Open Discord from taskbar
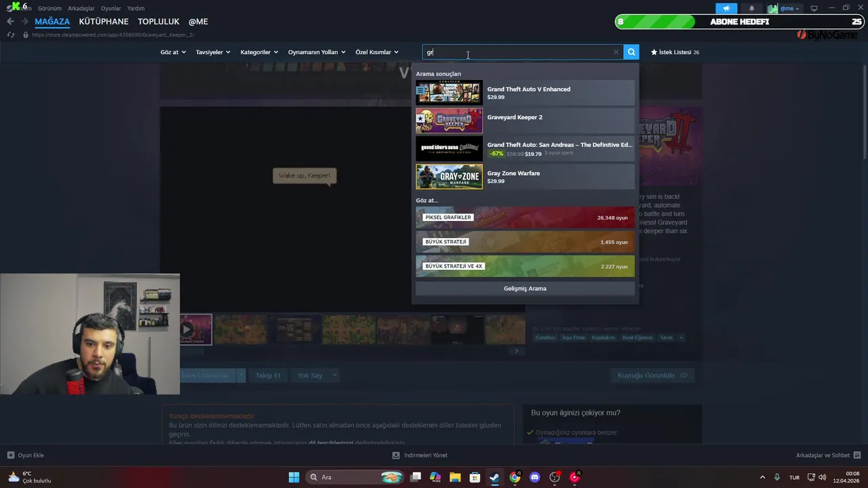Screen dimensions: 868x488 [534, 477]
